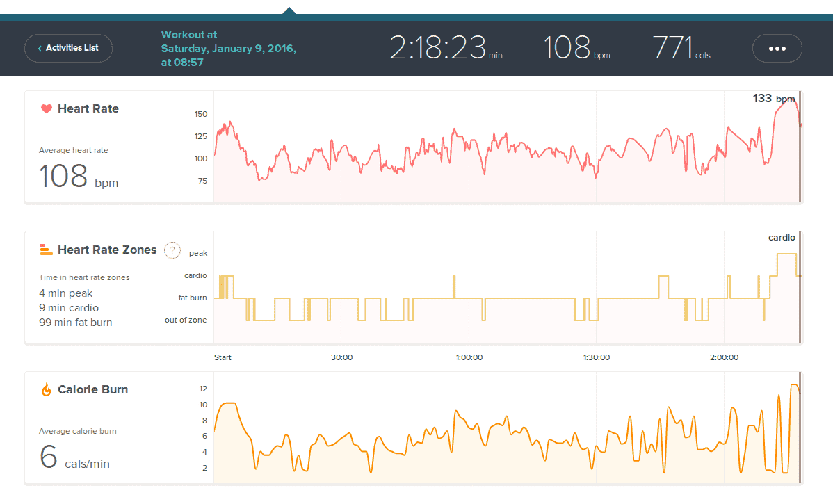Click the flame icon beside Calorie Burn
Screen dimensions: 833x504
(47, 390)
